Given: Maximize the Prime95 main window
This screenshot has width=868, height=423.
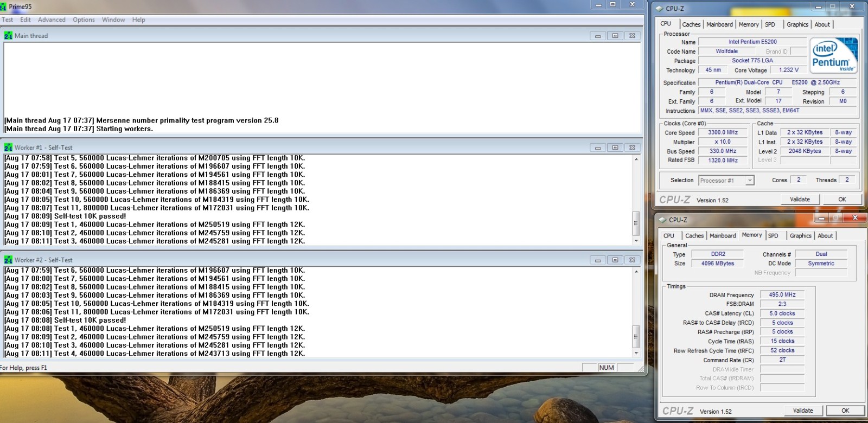Looking at the screenshot, I should click(613, 5).
